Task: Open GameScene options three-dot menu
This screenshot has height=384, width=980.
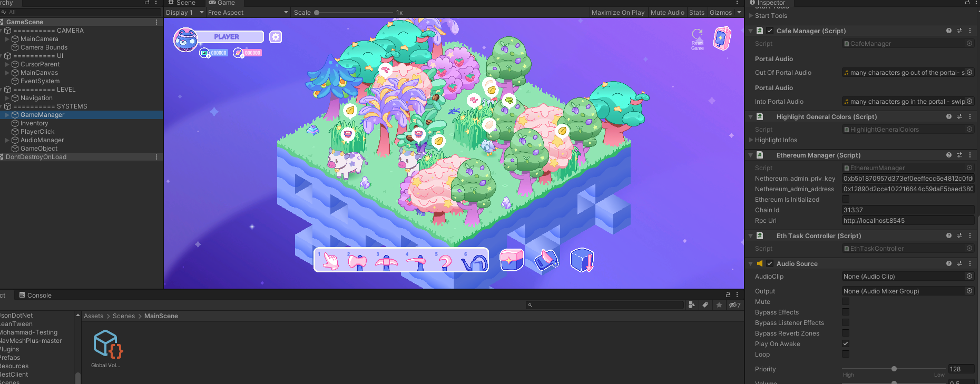Action: pyautogui.click(x=156, y=22)
